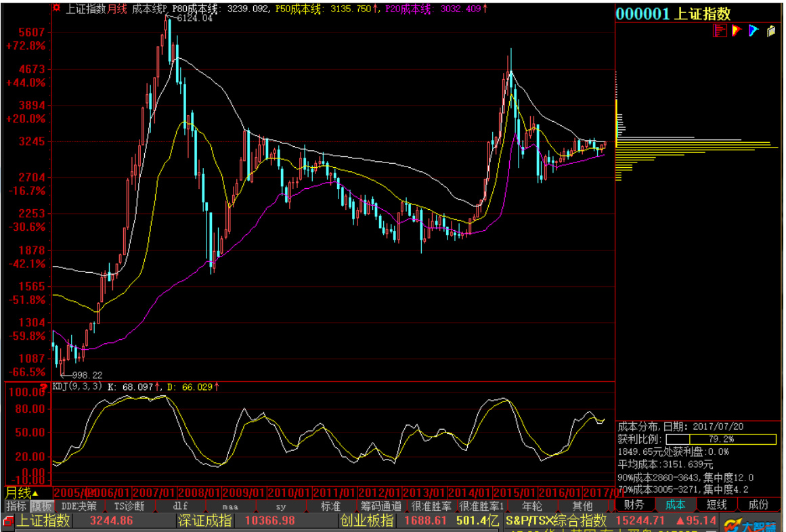Open the 成份 tab
This screenshot has height=532, width=786.
(x=759, y=505)
